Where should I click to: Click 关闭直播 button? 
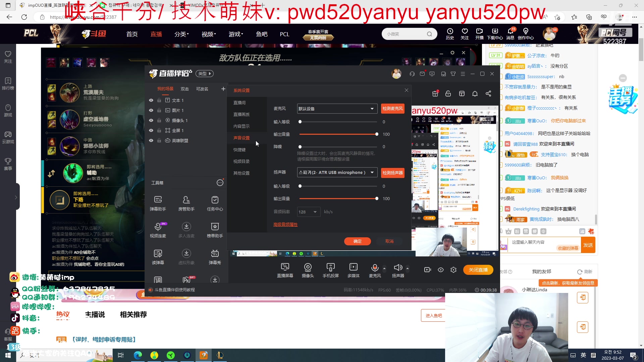[x=478, y=270]
